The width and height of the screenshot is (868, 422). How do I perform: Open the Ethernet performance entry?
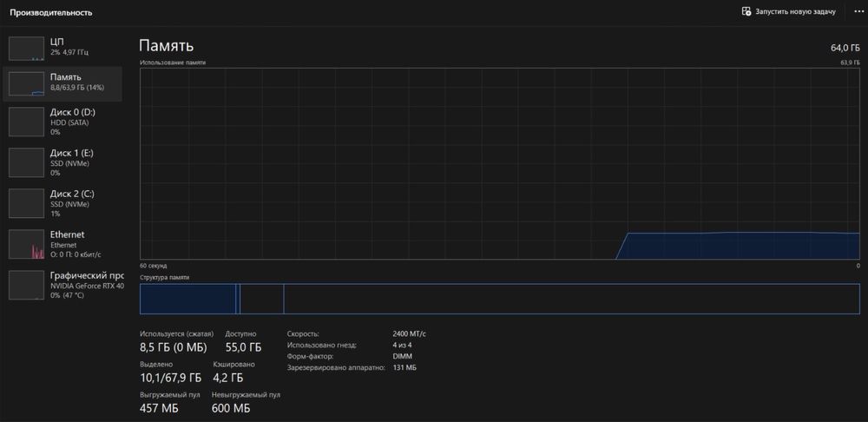(62, 244)
